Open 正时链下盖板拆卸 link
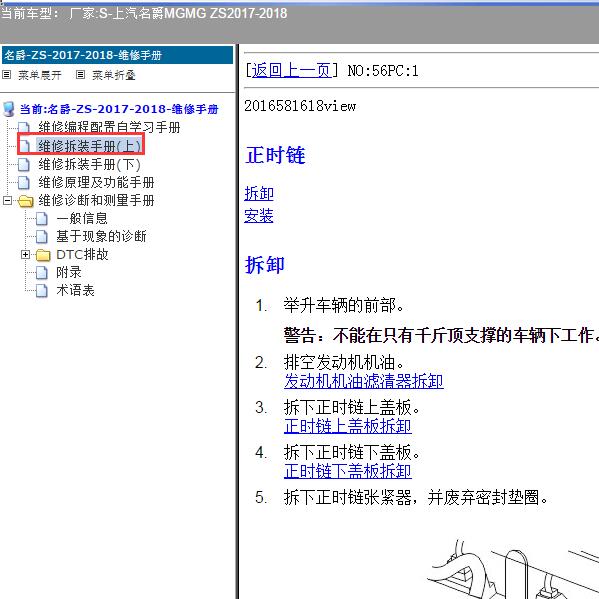The width and height of the screenshot is (599, 599). point(348,471)
